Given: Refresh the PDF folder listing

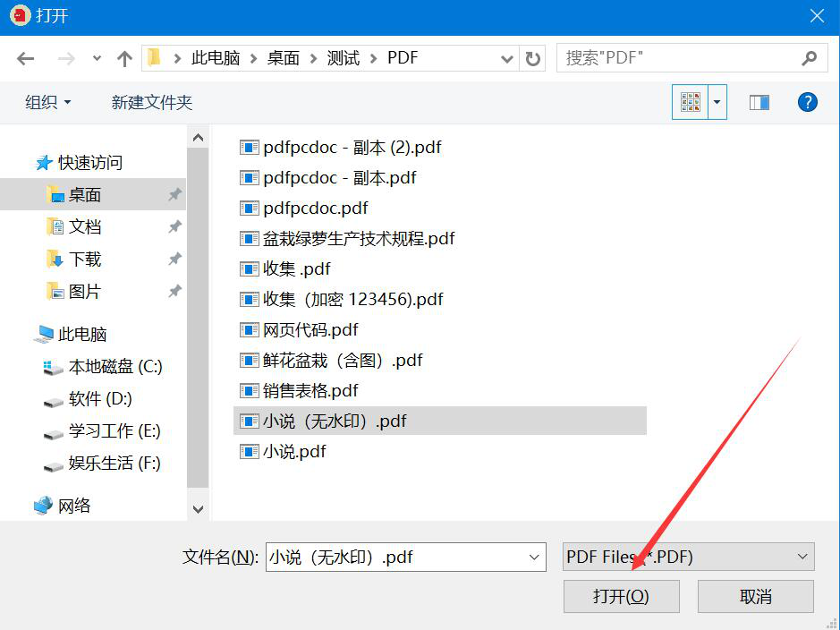Looking at the screenshot, I should point(532,58).
